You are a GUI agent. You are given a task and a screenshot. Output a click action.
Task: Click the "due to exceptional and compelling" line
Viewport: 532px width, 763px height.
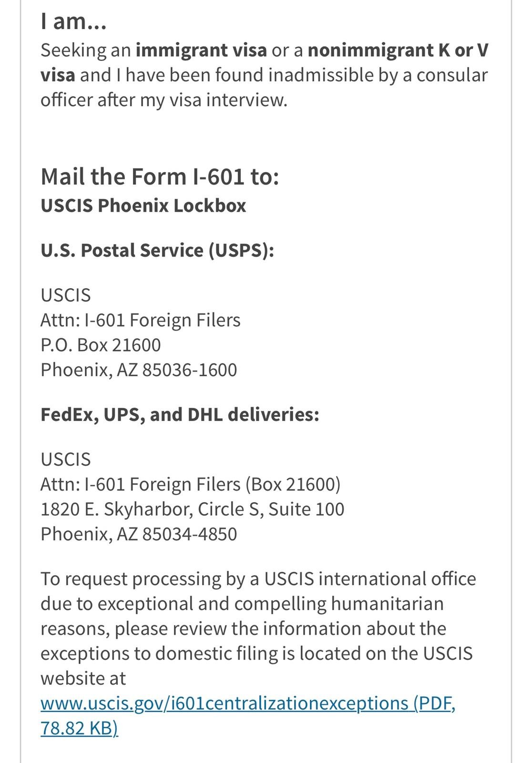(x=242, y=604)
